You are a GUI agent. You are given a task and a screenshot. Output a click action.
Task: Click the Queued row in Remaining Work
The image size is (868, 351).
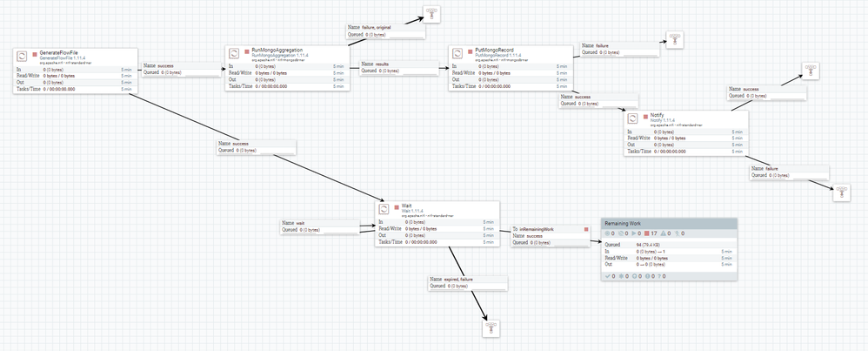[670, 245]
